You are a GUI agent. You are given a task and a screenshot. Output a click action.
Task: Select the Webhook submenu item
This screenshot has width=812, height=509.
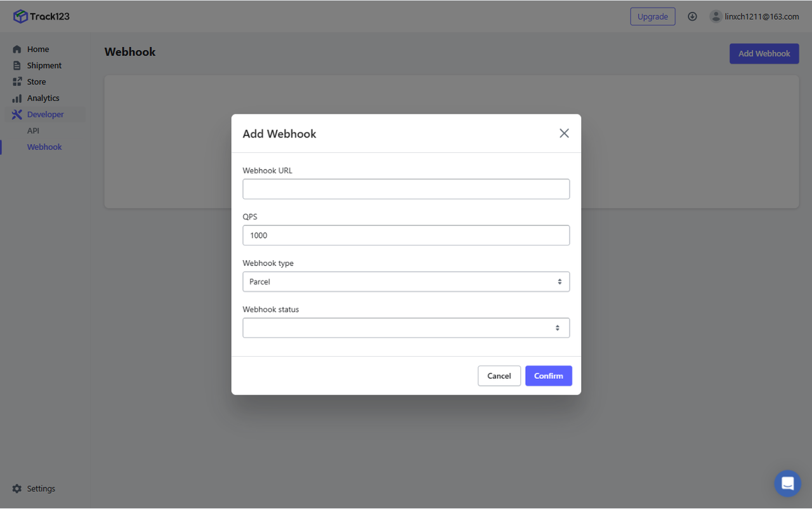pyautogui.click(x=44, y=147)
